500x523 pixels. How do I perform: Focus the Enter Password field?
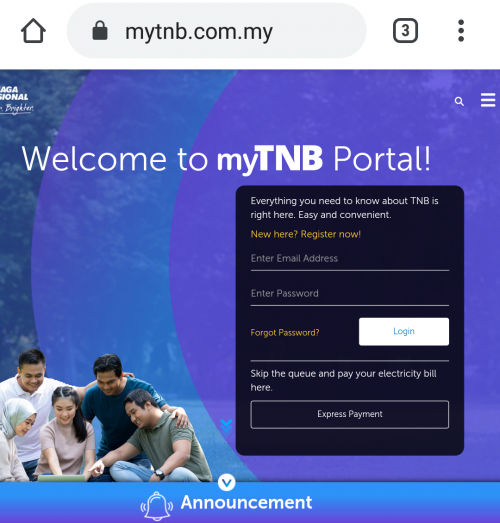tap(350, 295)
